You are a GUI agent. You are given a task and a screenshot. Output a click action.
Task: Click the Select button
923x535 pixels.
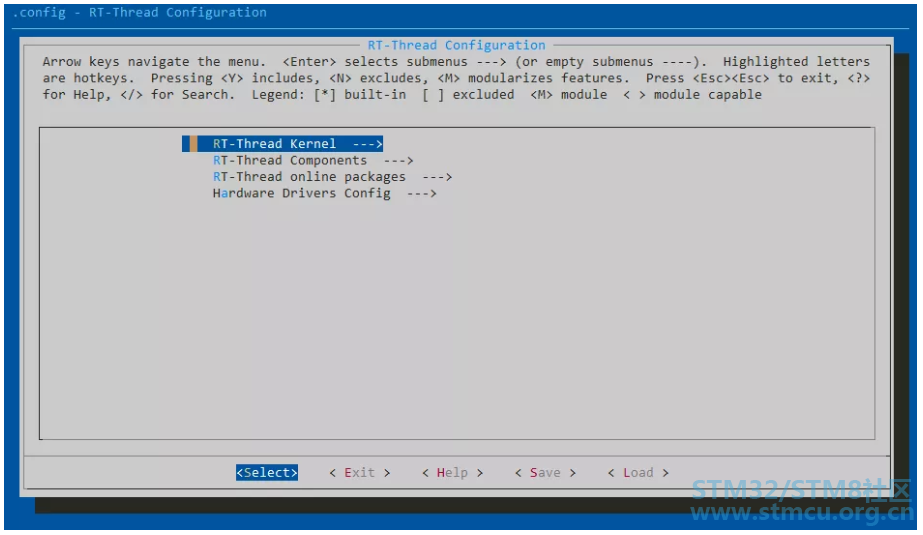(267, 473)
